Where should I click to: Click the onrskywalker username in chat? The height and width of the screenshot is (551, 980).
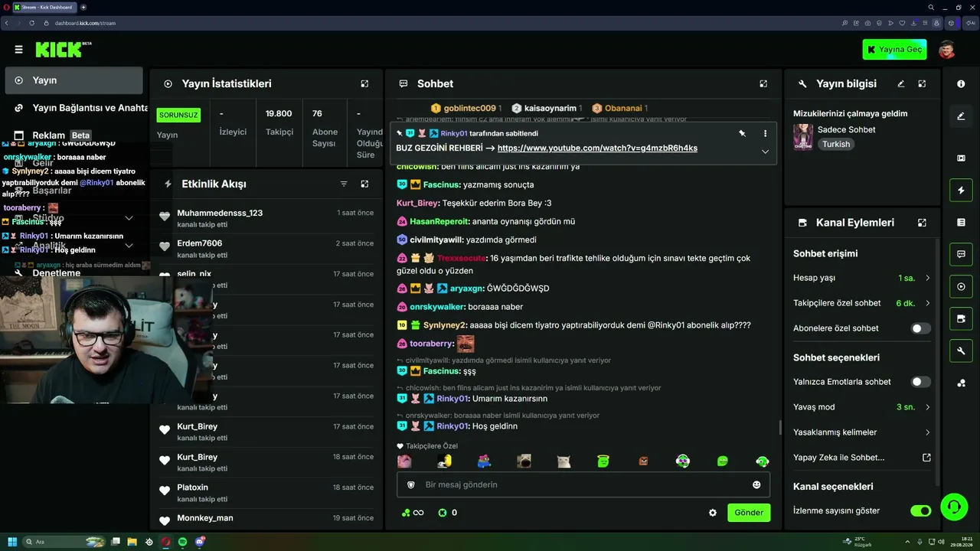click(438, 307)
